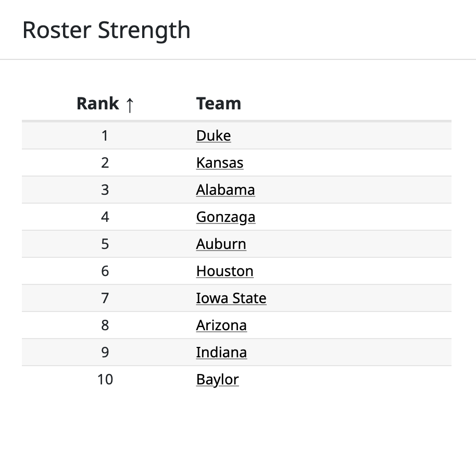Open the Arizona team page
Screen dimensions: 476x449
[x=221, y=325]
